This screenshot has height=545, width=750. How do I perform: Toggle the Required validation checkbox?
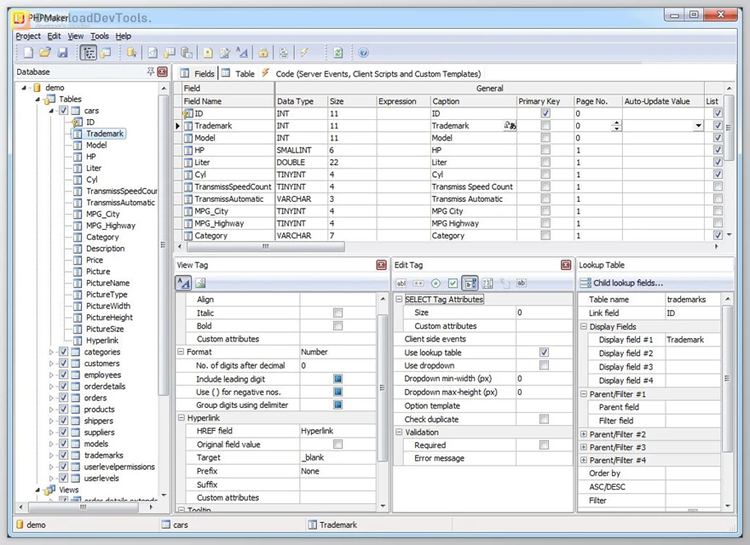[x=544, y=445]
